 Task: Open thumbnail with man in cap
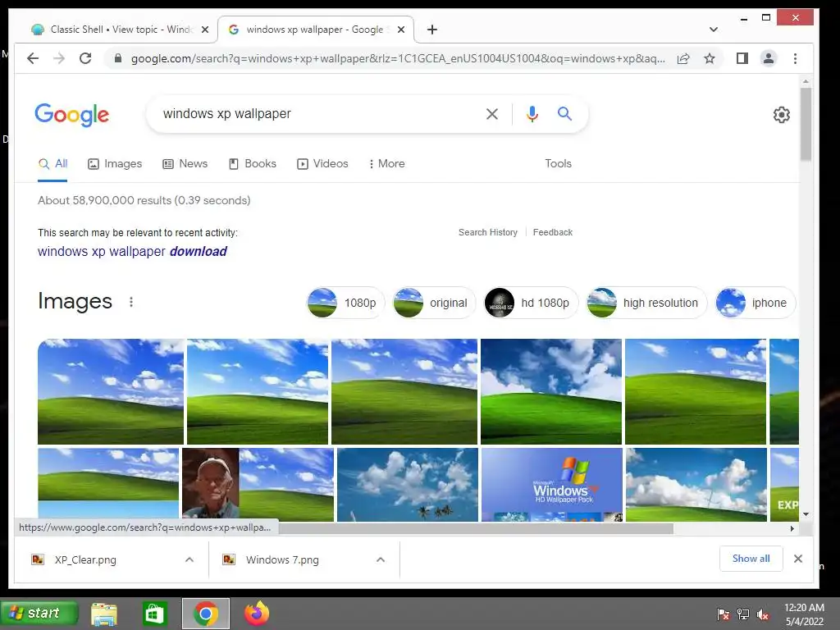click(258, 485)
